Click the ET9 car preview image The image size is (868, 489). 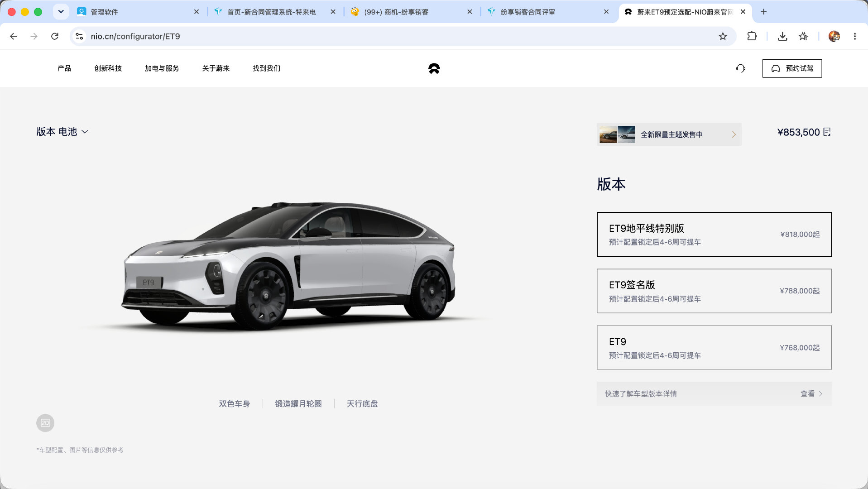point(288,266)
